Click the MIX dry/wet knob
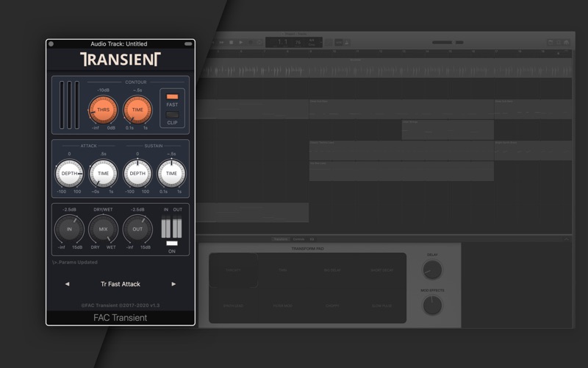 (x=103, y=229)
